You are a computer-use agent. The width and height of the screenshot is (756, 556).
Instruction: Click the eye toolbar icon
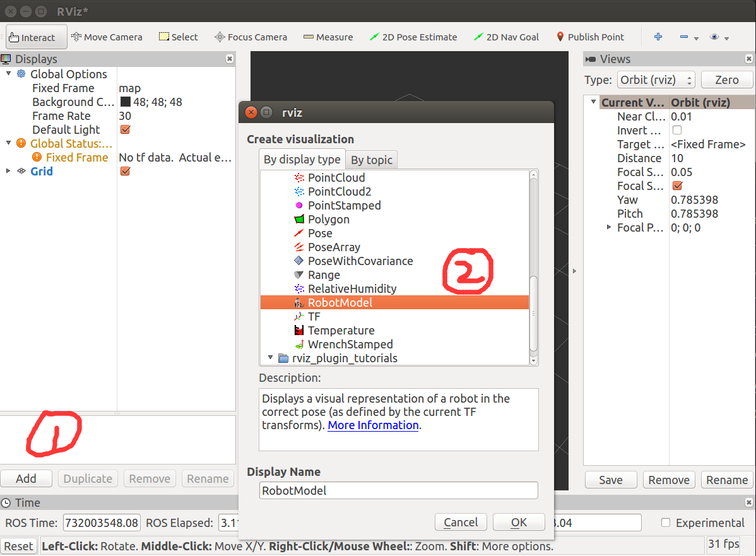(x=714, y=37)
